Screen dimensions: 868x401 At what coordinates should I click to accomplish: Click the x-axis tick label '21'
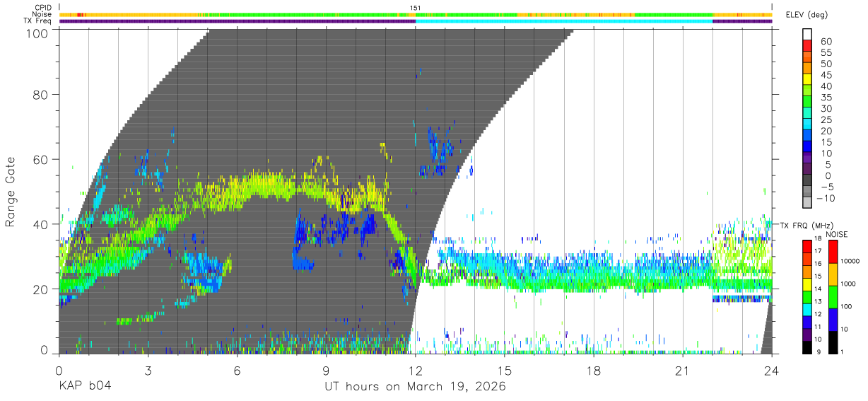coord(682,371)
